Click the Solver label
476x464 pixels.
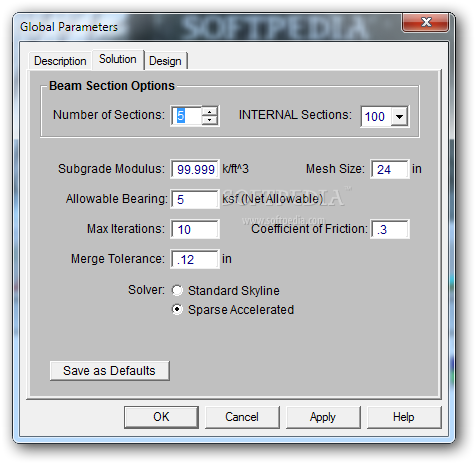[146, 290]
